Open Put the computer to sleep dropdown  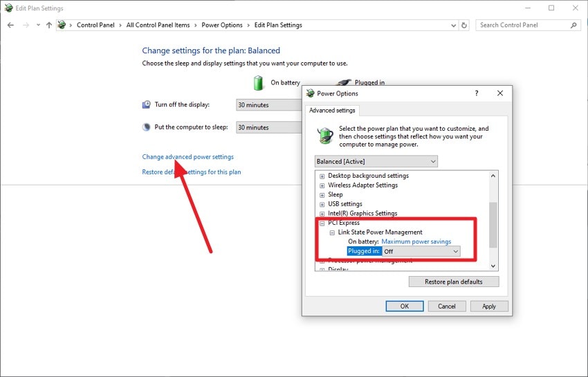269,127
